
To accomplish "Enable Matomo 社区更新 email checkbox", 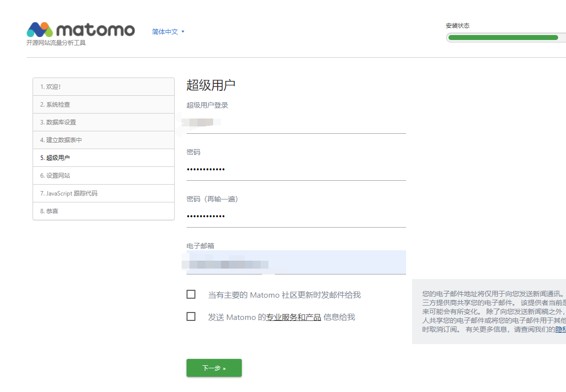I will click(x=191, y=294).
